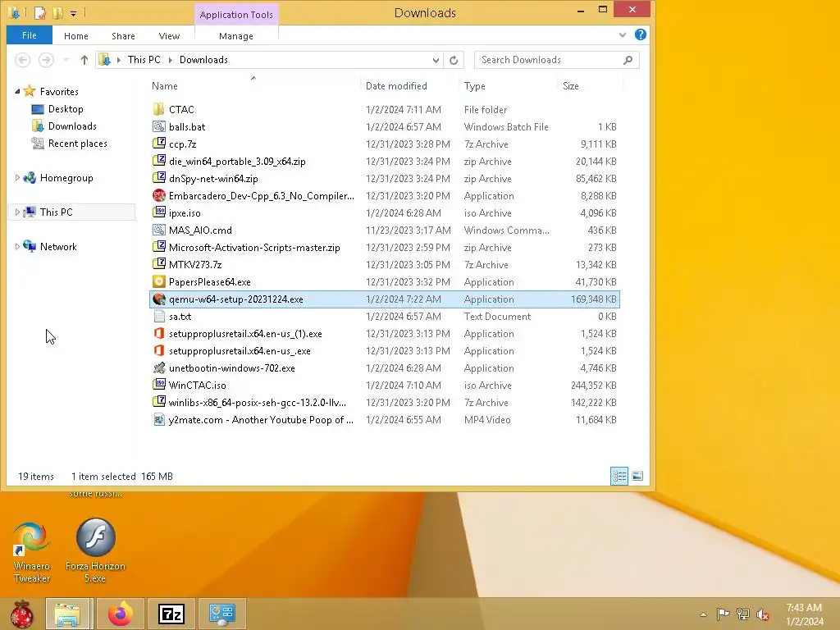Click the Action Center flag tray icon

pyautogui.click(x=723, y=614)
